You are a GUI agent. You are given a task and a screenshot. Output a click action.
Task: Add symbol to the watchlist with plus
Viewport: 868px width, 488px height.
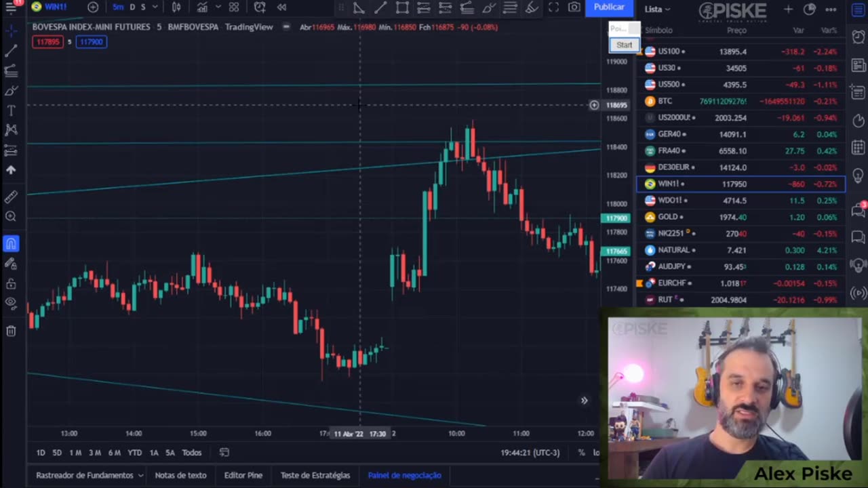788,9
